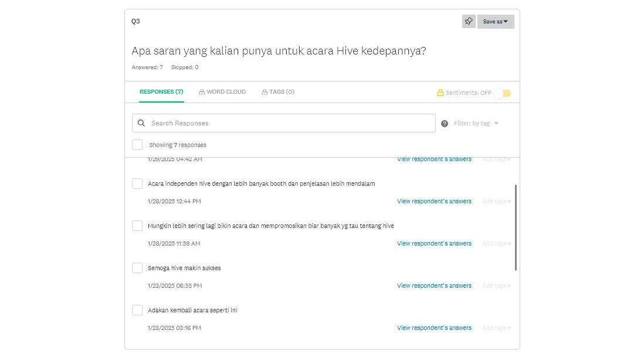Image resolution: width=644 pixels, height=361 pixels.
Task: Click the question title 'Apa saran yang kalian punya'
Action: pyautogui.click(x=279, y=51)
